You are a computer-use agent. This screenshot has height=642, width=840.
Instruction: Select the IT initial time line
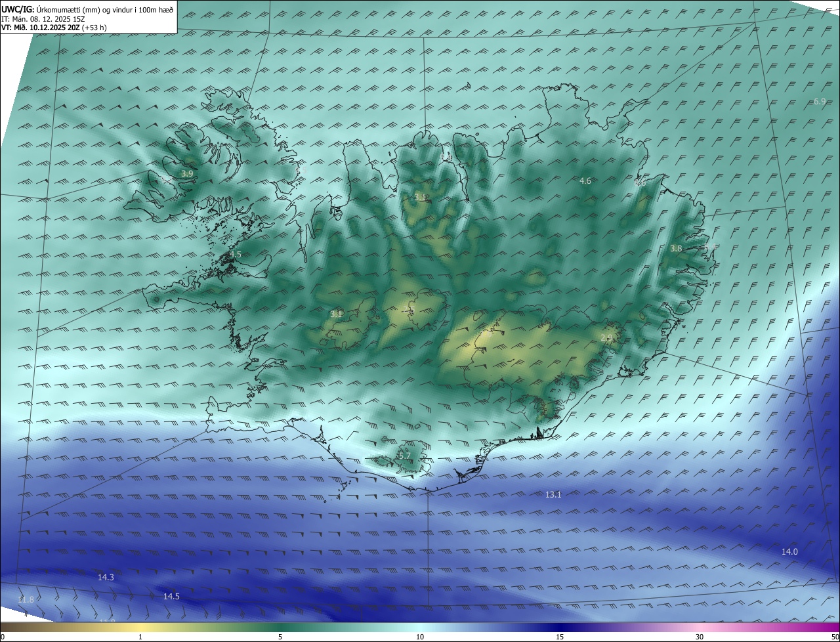(43, 18)
